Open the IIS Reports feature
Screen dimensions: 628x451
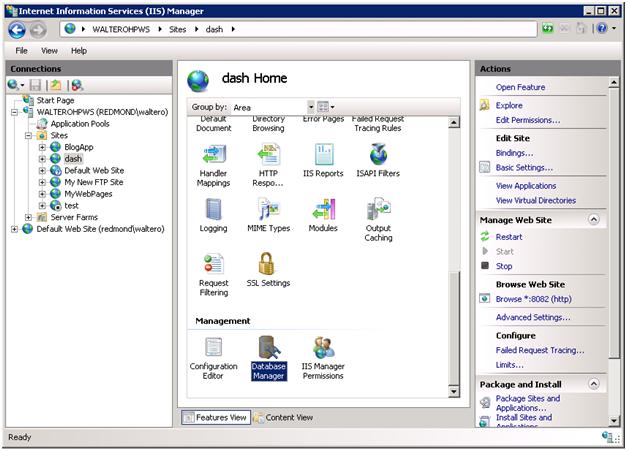click(x=323, y=161)
